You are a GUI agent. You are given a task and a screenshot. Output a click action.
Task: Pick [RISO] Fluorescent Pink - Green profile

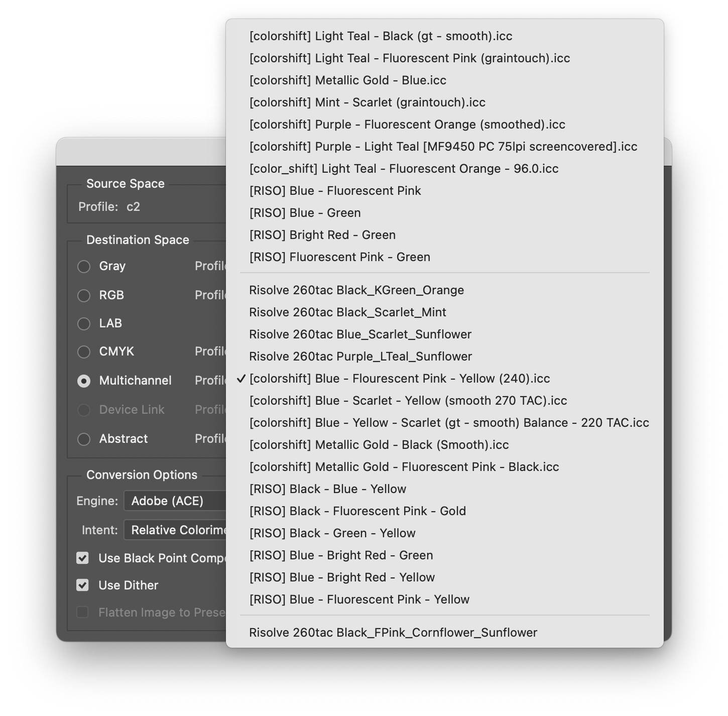point(445,257)
